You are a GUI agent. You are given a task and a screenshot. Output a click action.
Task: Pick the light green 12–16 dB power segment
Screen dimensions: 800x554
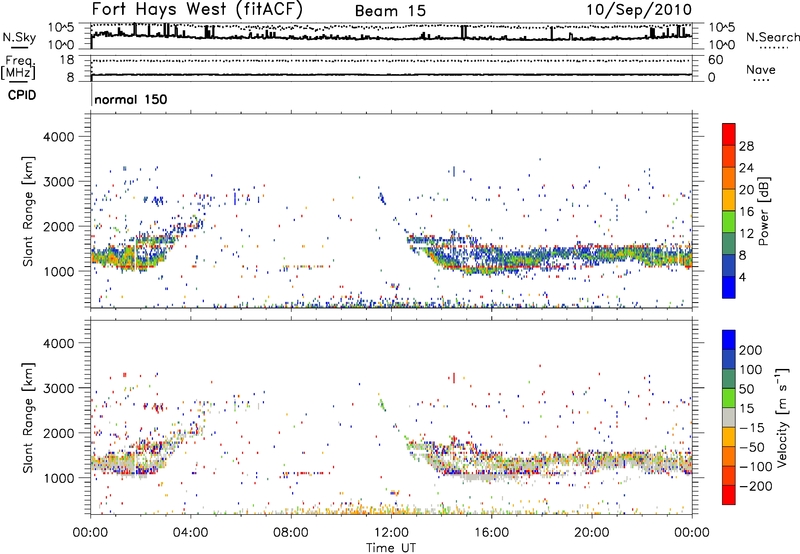729,222
